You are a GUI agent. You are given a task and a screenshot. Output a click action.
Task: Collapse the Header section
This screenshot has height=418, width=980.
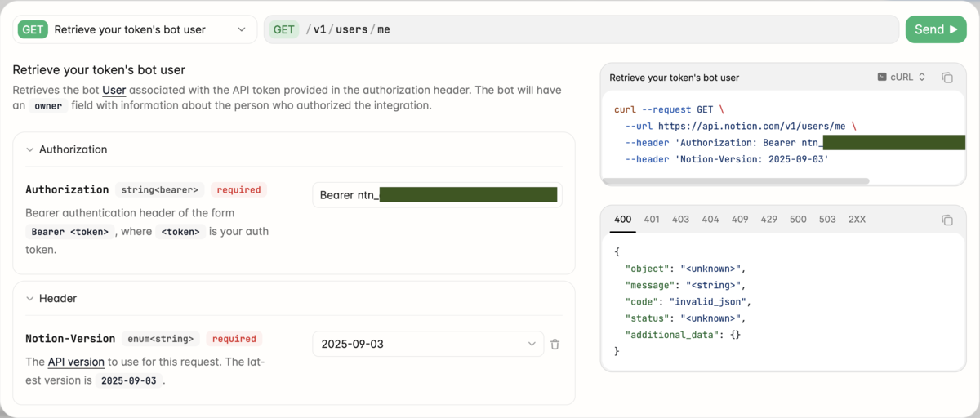click(x=30, y=299)
